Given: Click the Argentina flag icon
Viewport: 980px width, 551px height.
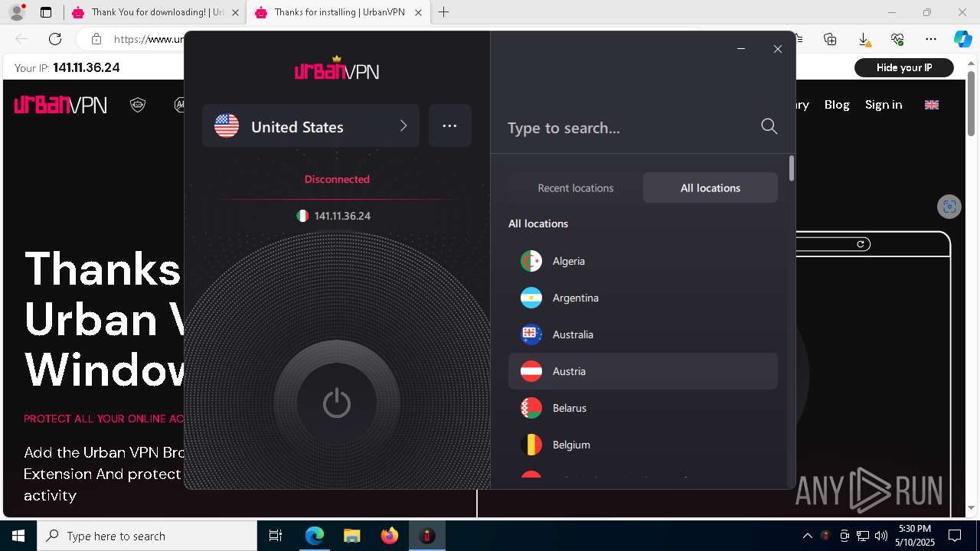Looking at the screenshot, I should [x=531, y=298].
